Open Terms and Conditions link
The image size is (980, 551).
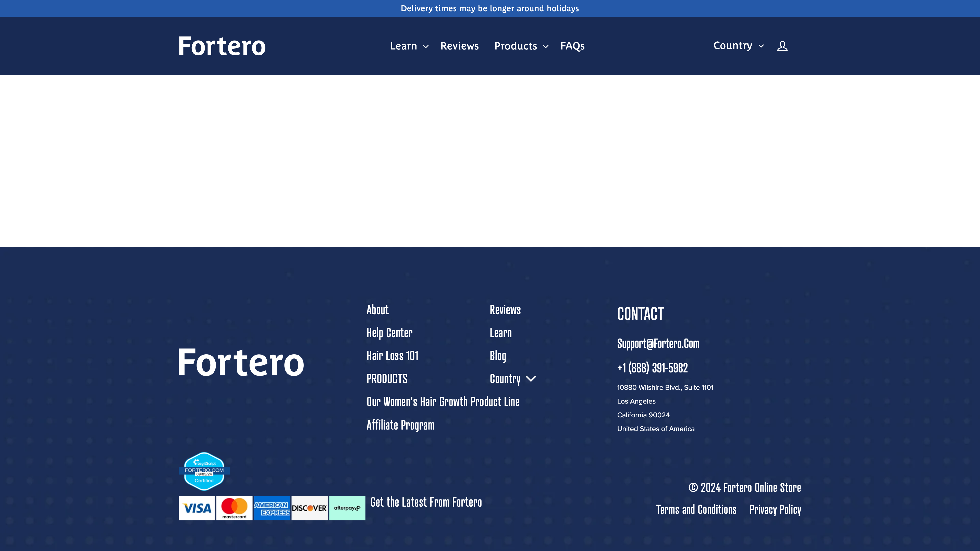click(x=696, y=510)
